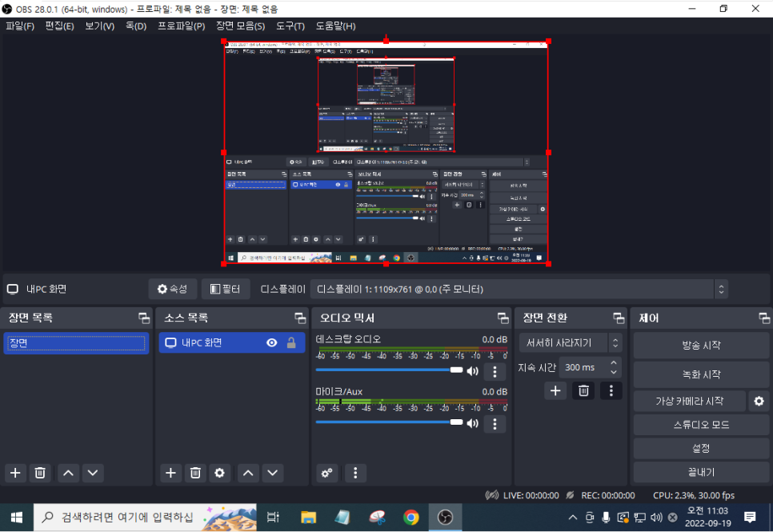Open the 파일(F) menu

click(20, 26)
